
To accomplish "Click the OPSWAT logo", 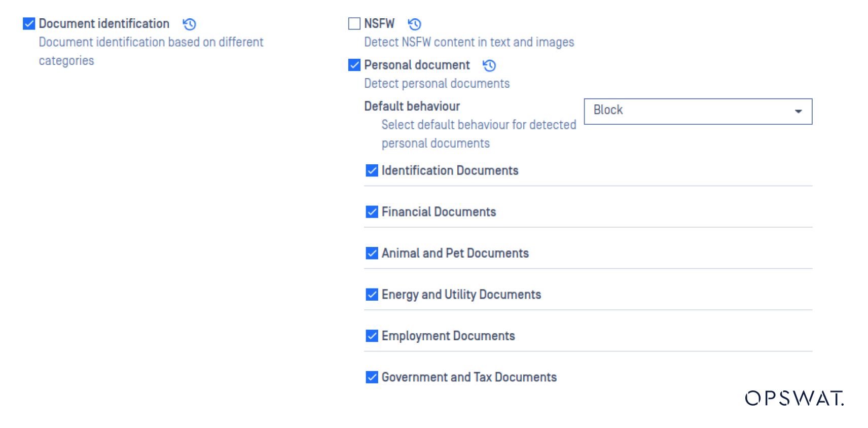I will pos(794,398).
